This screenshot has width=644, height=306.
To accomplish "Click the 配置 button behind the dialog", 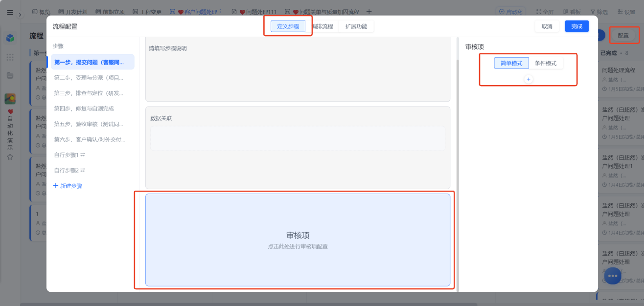I will point(623,36).
